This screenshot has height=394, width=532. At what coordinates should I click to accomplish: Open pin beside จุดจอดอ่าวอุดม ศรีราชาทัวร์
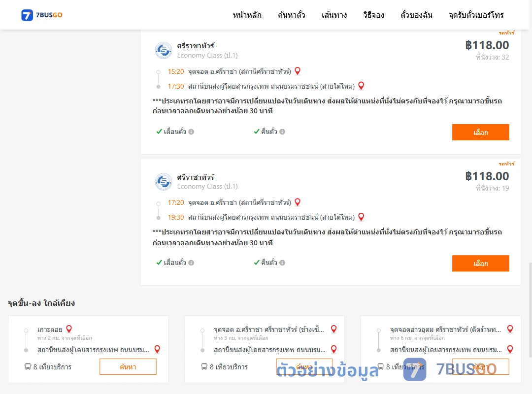pos(510,329)
